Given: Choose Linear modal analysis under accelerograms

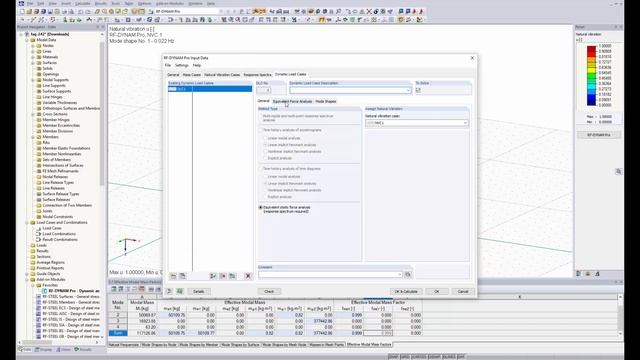Looking at the screenshot, I should [x=265, y=138].
